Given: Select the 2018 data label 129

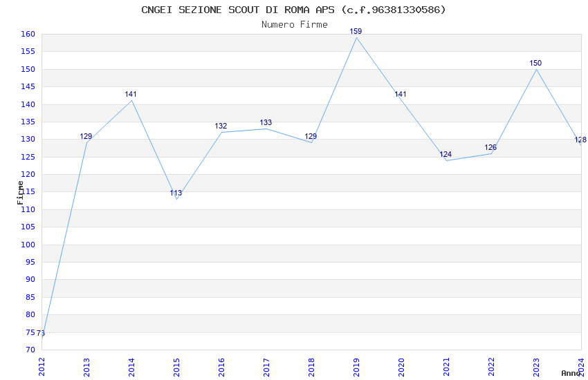Looking at the screenshot, I should pos(311,137).
